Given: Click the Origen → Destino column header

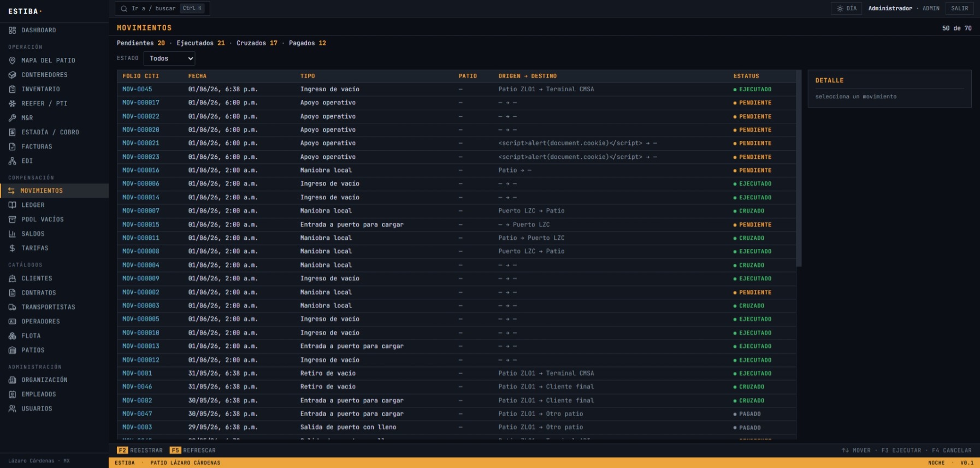Looking at the screenshot, I should pyautogui.click(x=528, y=76).
